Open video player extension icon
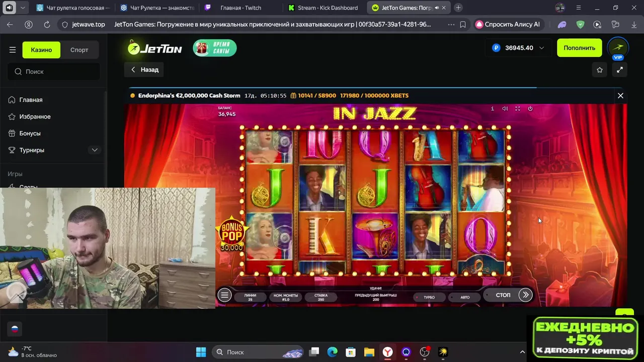644x362 pixels. [597, 24]
